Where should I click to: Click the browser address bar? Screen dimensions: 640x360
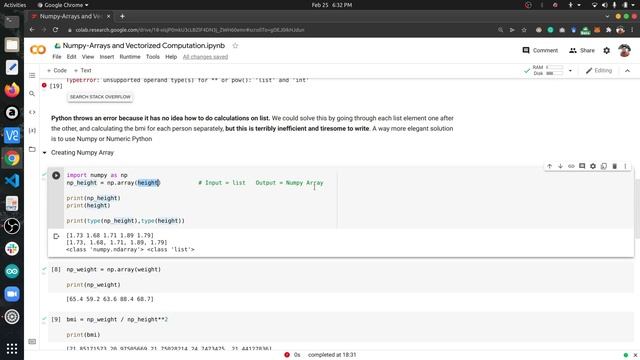pyautogui.click(x=282, y=30)
